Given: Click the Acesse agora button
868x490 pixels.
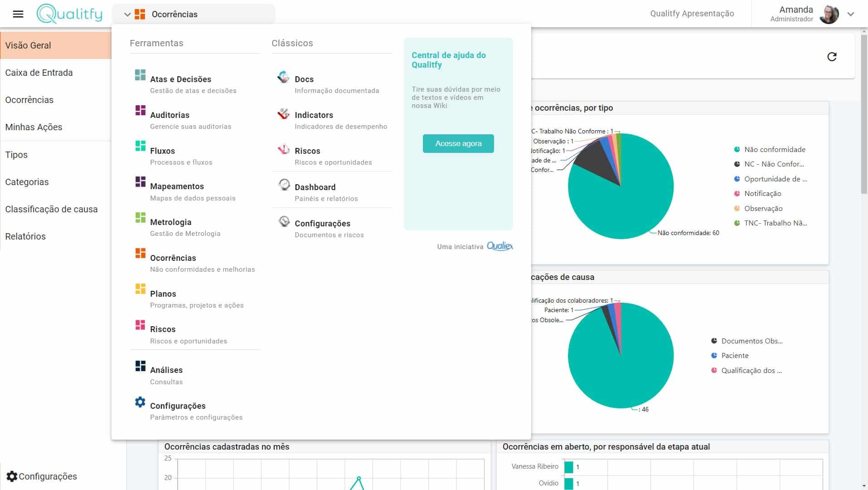Looking at the screenshot, I should (458, 144).
